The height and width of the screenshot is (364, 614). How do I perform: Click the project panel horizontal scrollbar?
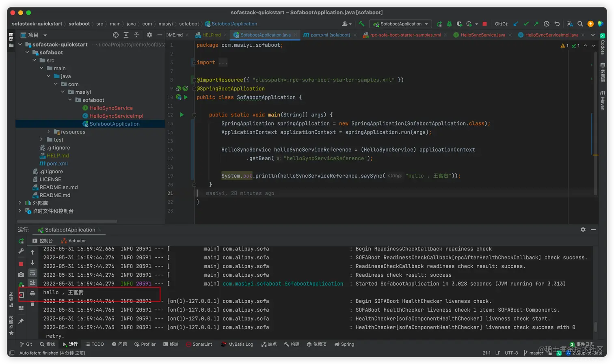(x=67, y=221)
